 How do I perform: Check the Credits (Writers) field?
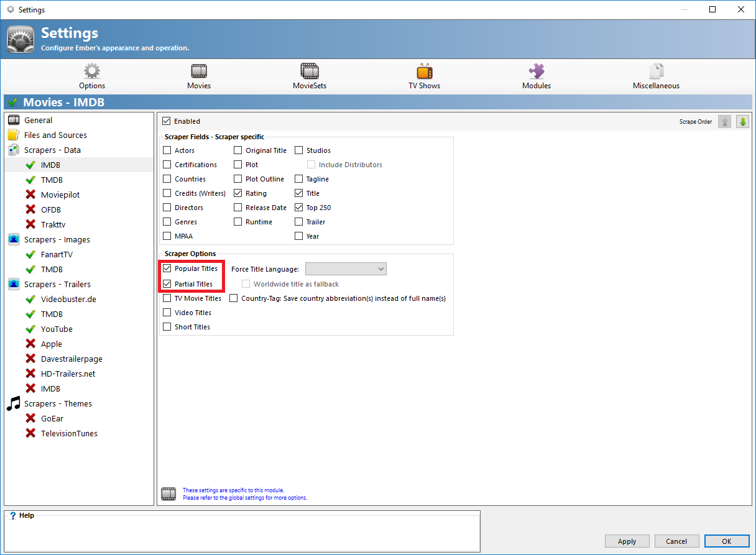(x=167, y=193)
